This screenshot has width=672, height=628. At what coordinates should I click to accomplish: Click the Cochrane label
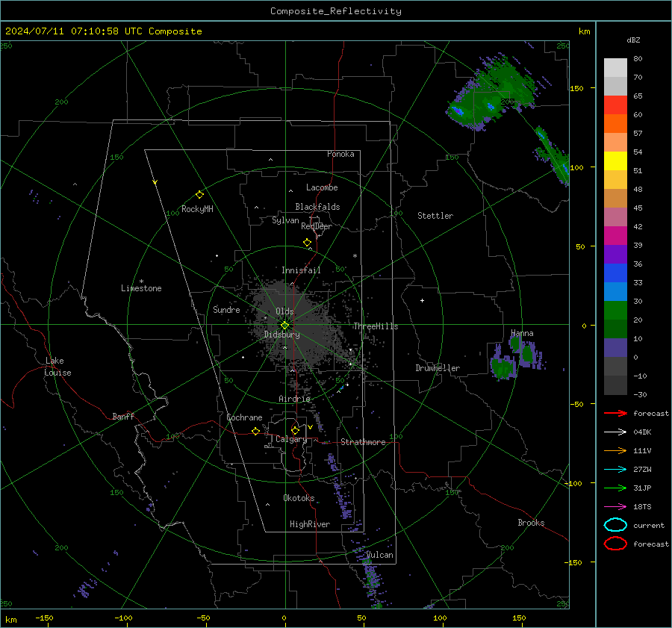coord(244,417)
